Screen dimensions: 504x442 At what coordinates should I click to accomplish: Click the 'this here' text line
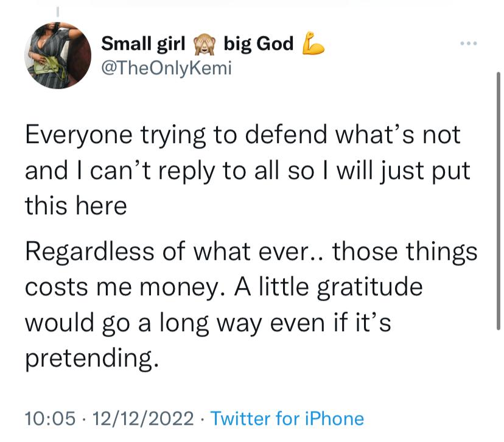tap(76, 206)
